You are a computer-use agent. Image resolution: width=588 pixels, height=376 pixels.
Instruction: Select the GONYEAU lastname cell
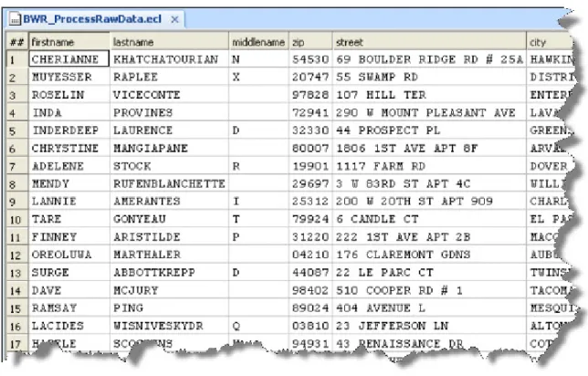pos(170,219)
